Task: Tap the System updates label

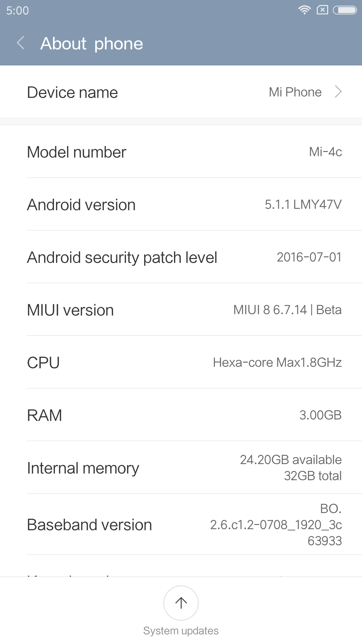Action: (x=181, y=631)
